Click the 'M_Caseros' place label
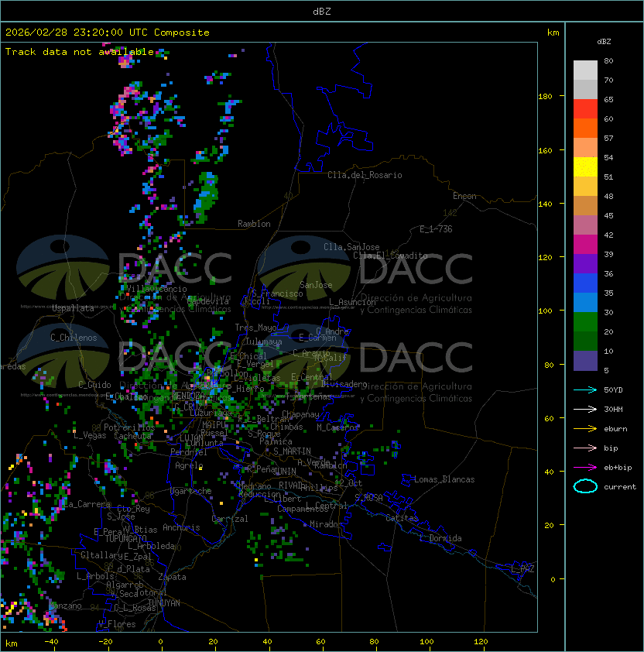The width and height of the screenshot is (644, 652). 337,427
